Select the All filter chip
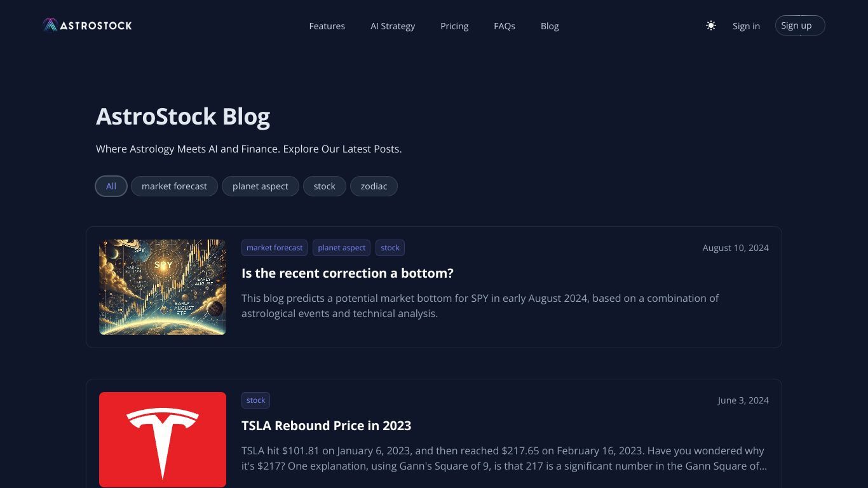The height and width of the screenshot is (488, 868). 111,186
